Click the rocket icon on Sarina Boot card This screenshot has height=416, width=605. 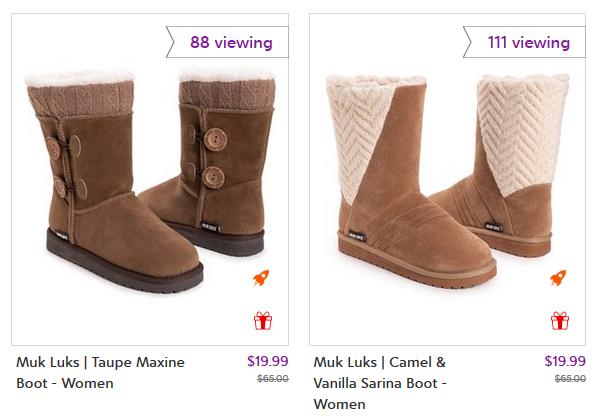(x=560, y=278)
